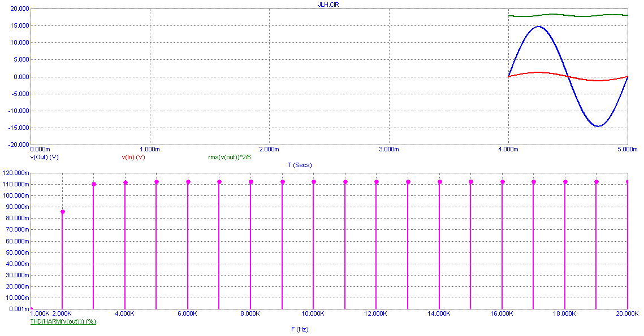Click the 120.000m THD axis label
Screen dimensions: 644x336
click(16, 173)
